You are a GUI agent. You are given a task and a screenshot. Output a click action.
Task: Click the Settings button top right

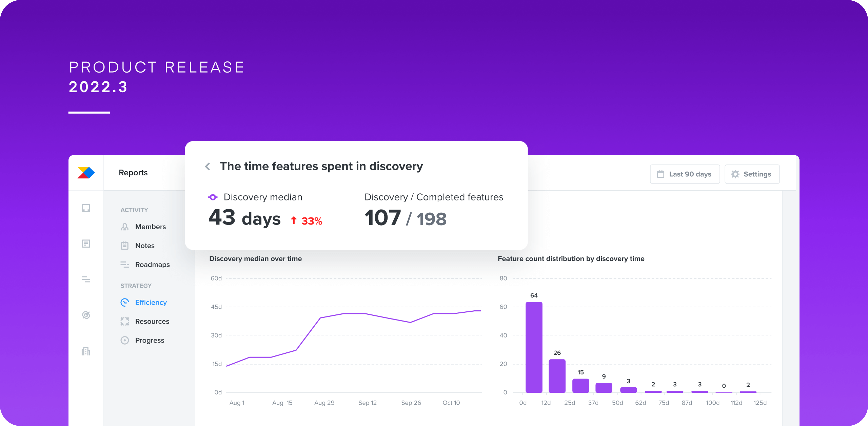(754, 173)
